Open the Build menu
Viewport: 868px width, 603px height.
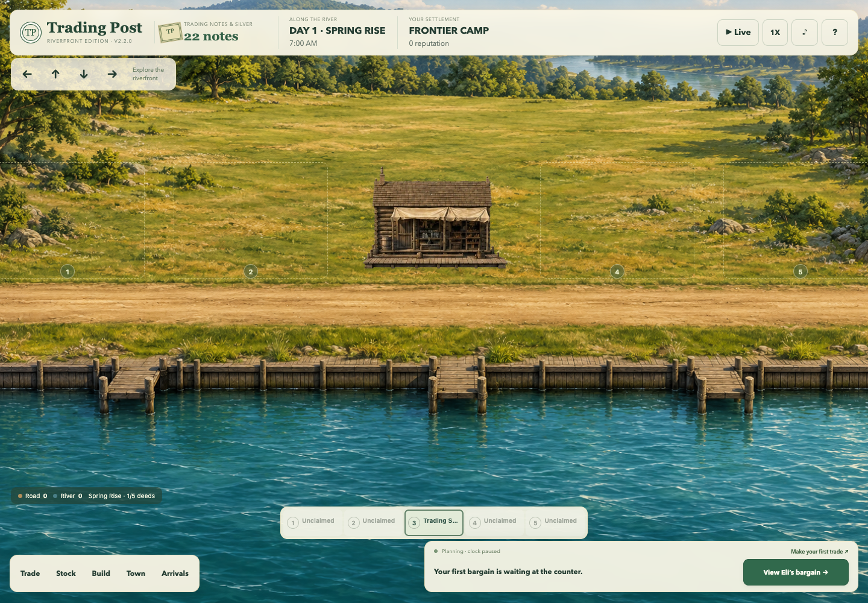[101, 573]
